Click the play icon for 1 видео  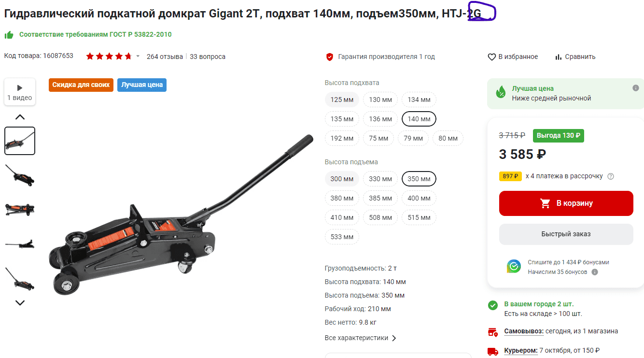tap(20, 88)
